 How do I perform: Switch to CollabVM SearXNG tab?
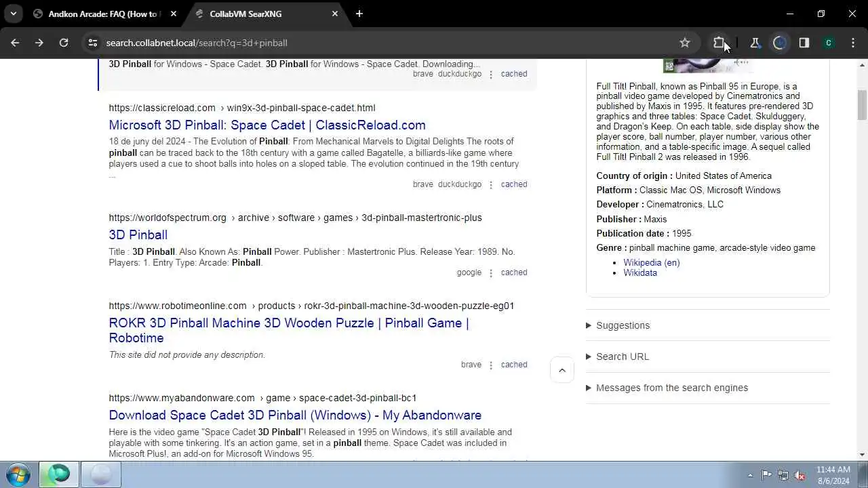266,14
